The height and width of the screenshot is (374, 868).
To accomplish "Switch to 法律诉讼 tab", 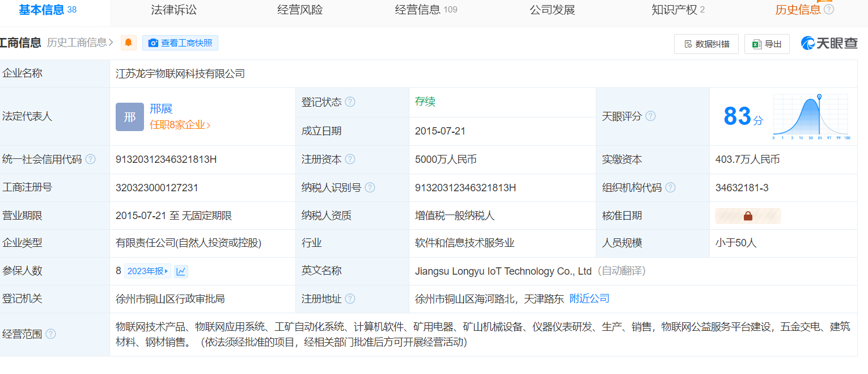I will 174,10.
